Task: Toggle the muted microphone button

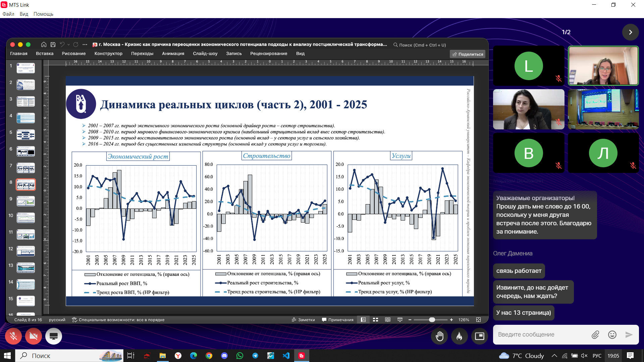Action: click(13, 336)
